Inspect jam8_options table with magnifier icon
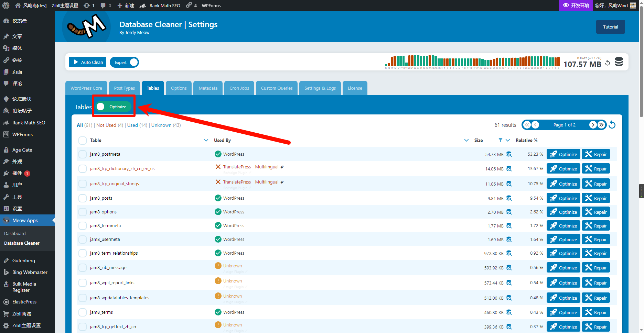The image size is (644, 333). [x=509, y=212]
